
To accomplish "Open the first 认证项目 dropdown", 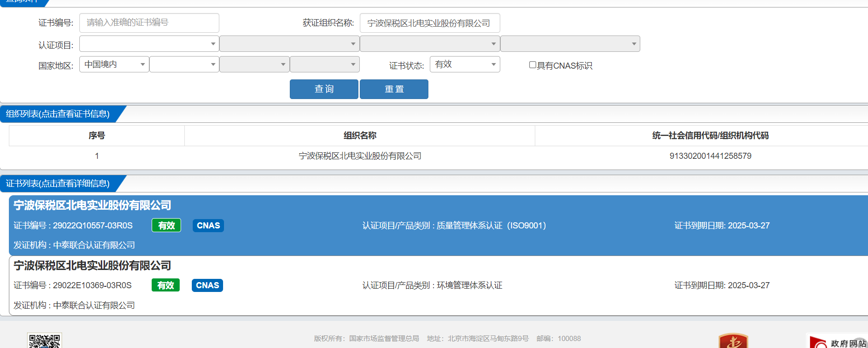I will (x=149, y=44).
